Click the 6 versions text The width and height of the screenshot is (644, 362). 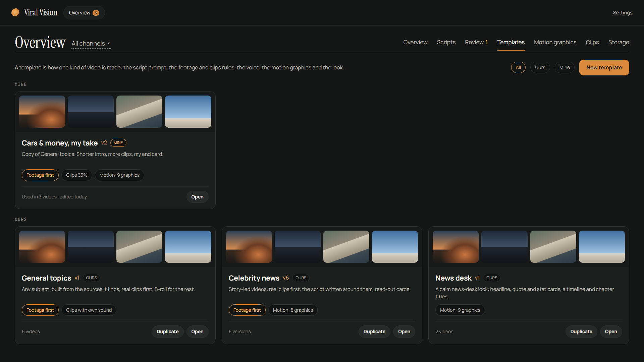coord(239,331)
